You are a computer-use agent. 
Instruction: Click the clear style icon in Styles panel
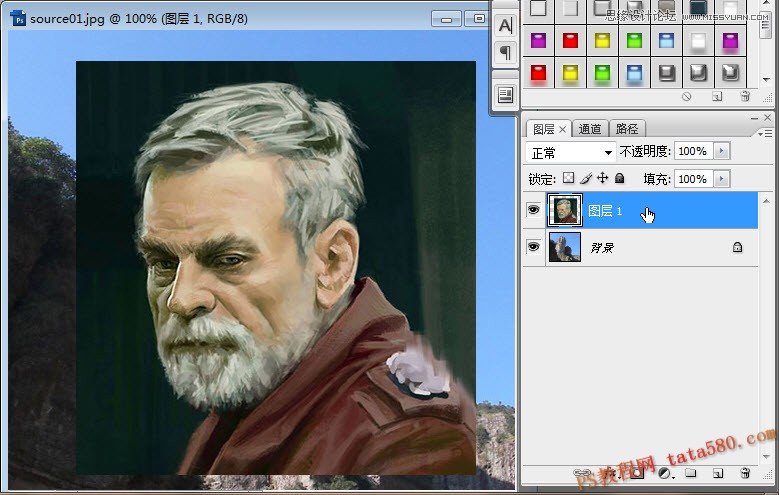click(x=687, y=96)
